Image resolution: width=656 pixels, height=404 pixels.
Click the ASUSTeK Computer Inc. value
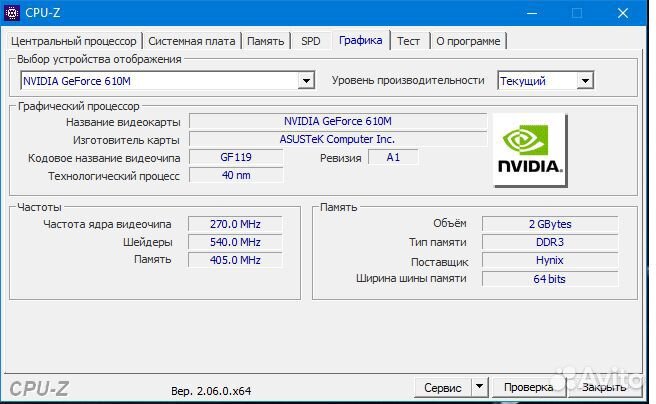338,139
